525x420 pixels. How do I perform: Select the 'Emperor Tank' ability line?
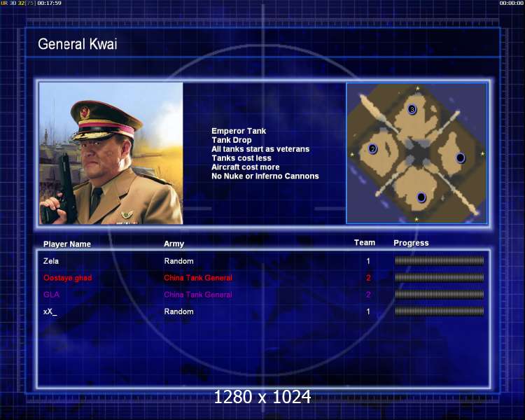tap(239, 131)
